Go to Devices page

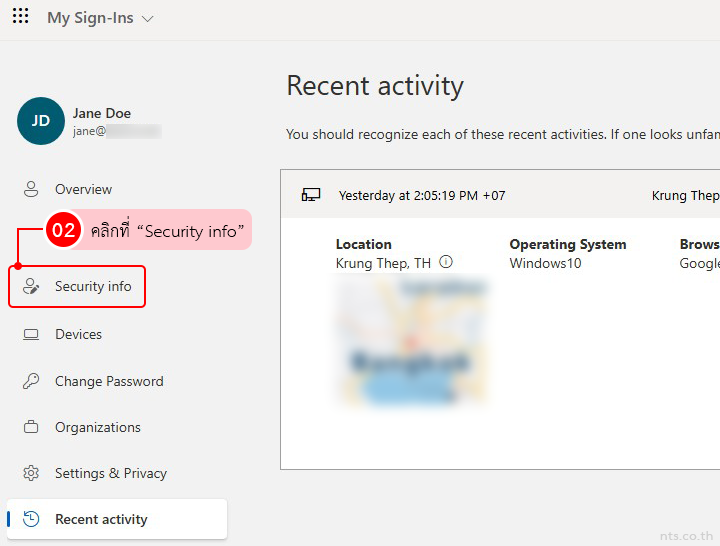pos(78,335)
